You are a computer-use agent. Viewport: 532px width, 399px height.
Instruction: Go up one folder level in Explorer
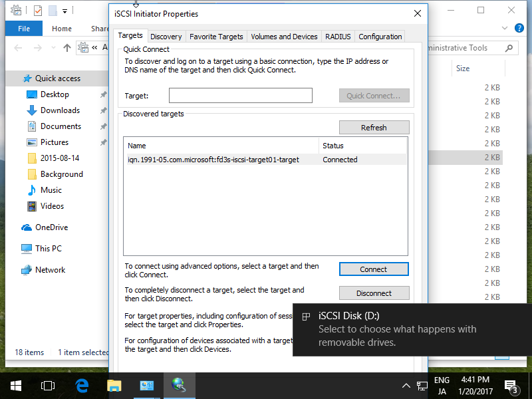click(67, 48)
